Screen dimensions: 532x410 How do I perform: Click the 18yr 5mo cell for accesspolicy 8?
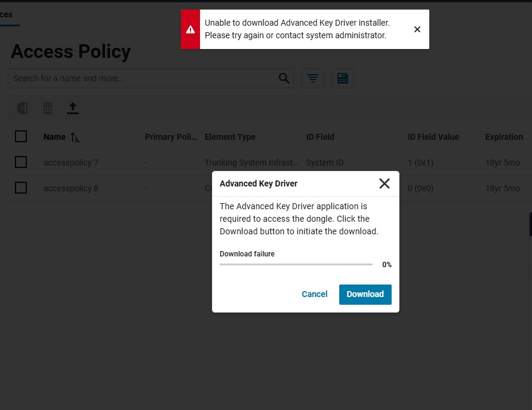[503, 188]
